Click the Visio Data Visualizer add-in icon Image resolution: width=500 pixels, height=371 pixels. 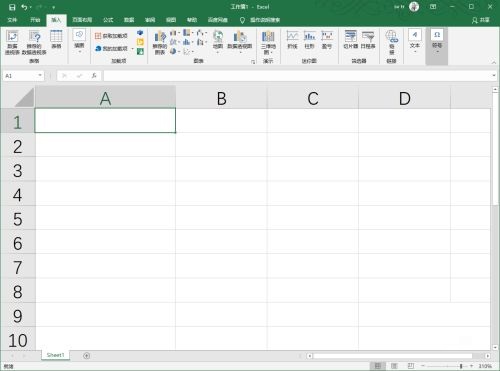coord(140,33)
